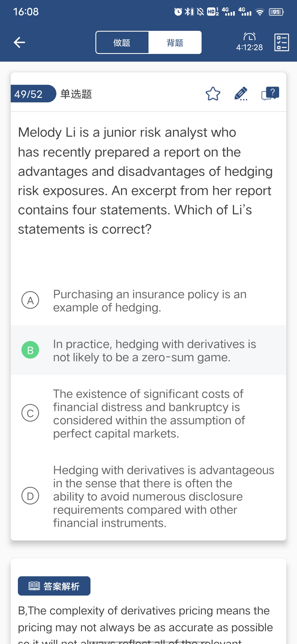
Task: Switch to the 背题 tab
Action: pos(175,42)
